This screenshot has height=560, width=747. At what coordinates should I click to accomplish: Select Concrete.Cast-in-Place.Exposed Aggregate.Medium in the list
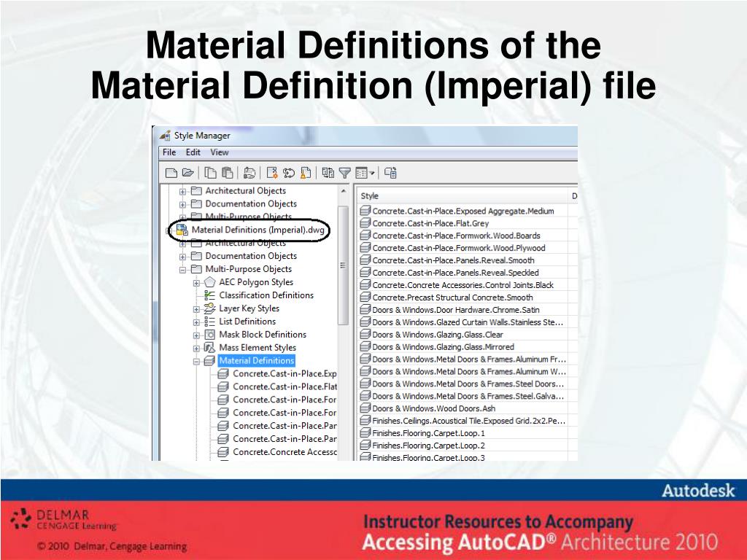[x=463, y=211]
